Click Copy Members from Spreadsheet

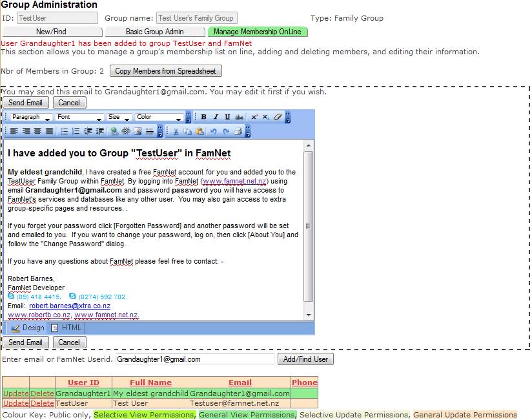click(165, 71)
